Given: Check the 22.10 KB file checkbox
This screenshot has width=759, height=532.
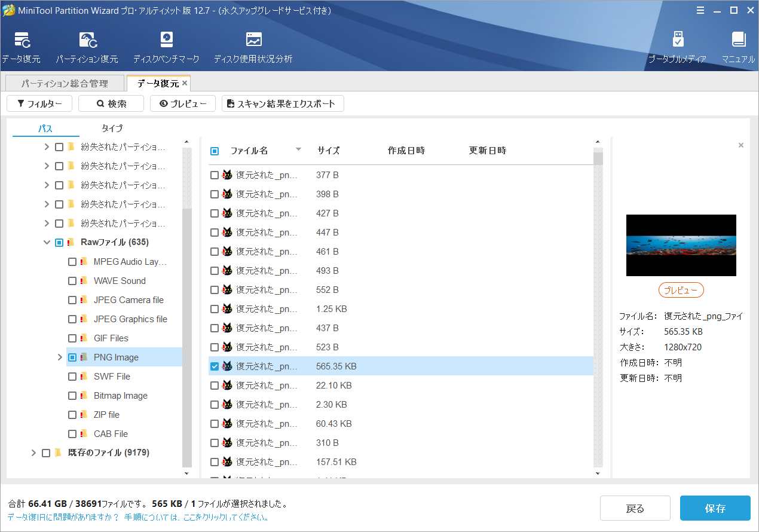Looking at the screenshot, I should 215,386.
